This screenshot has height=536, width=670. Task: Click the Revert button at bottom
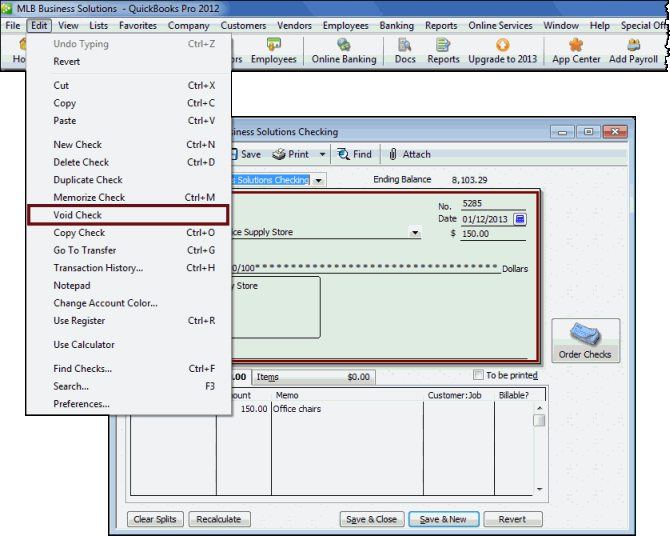[x=512, y=519]
